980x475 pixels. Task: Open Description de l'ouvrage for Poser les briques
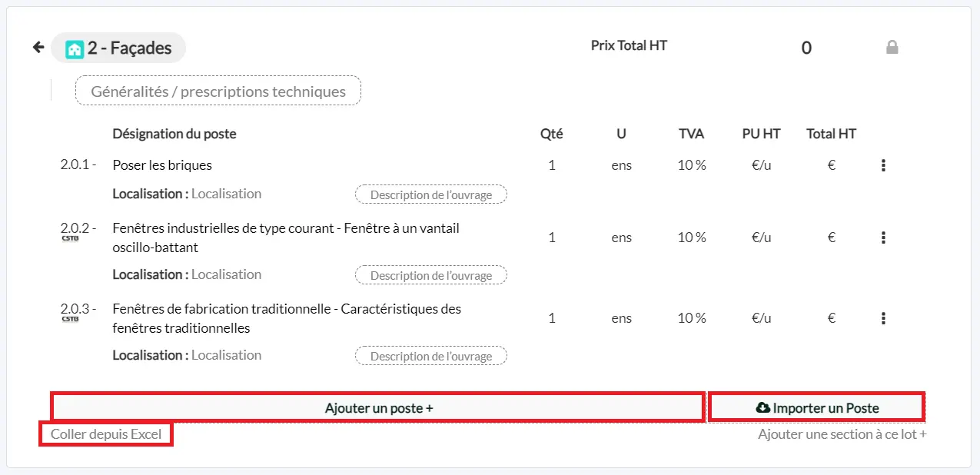point(431,194)
